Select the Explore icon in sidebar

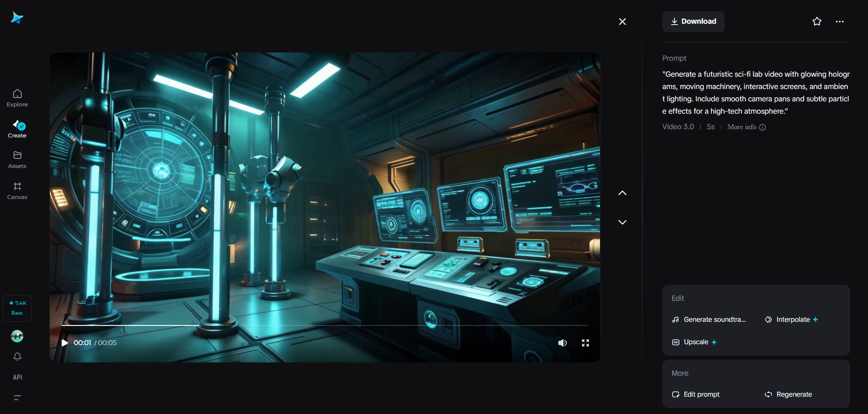tap(17, 97)
